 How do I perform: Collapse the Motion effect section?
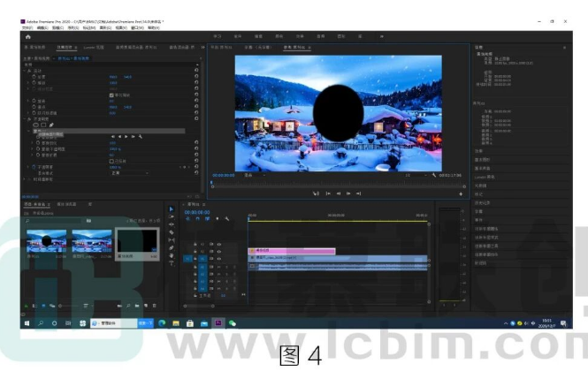pos(25,71)
